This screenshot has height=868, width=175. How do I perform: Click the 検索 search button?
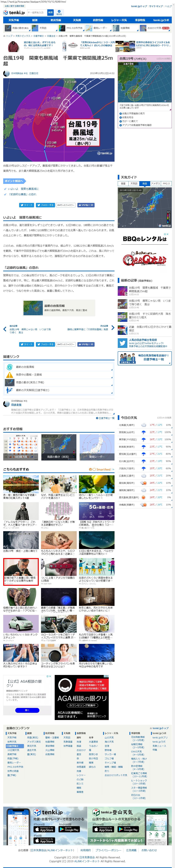(x=50, y=12)
